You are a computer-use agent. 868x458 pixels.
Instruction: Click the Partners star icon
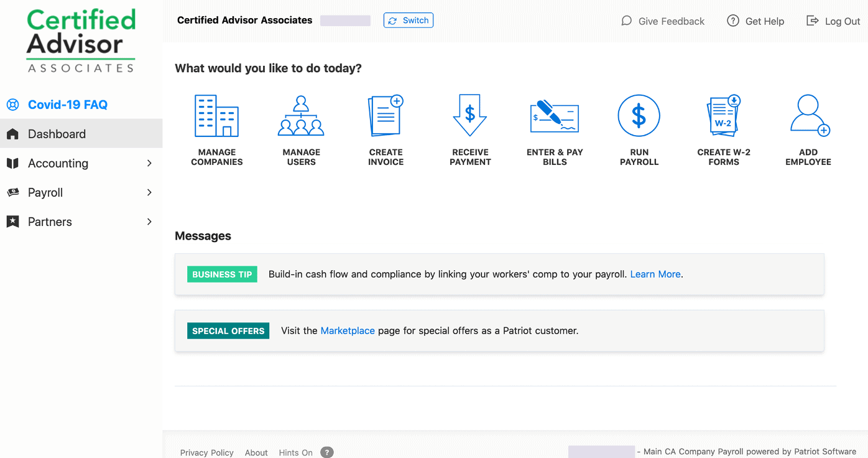click(12, 222)
